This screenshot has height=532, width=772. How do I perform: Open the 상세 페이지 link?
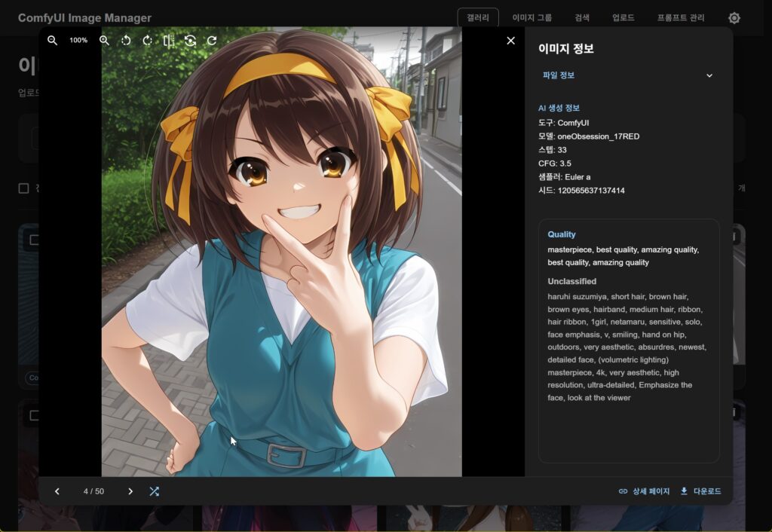point(644,491)
